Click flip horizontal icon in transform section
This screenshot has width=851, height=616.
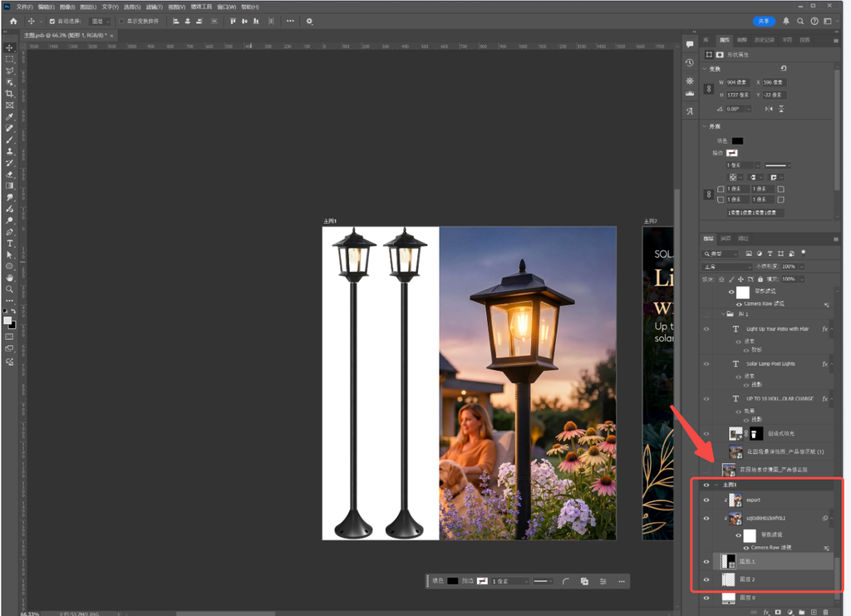click(x=769, y=109)
